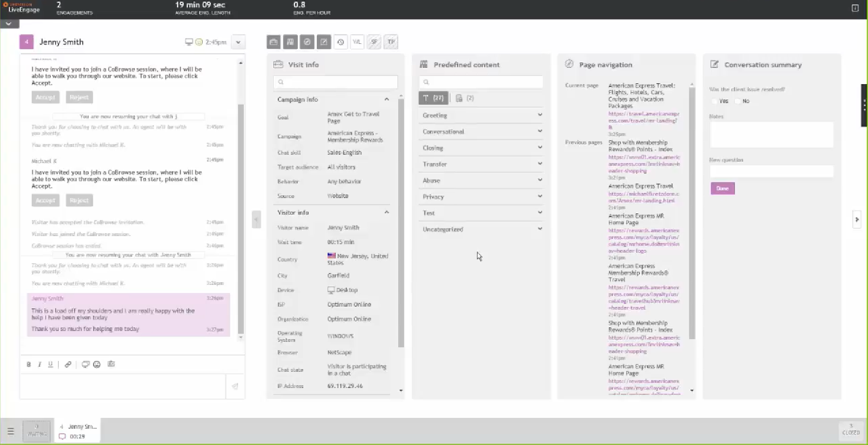Click the LiveEngage logo

tap(22, 8)
